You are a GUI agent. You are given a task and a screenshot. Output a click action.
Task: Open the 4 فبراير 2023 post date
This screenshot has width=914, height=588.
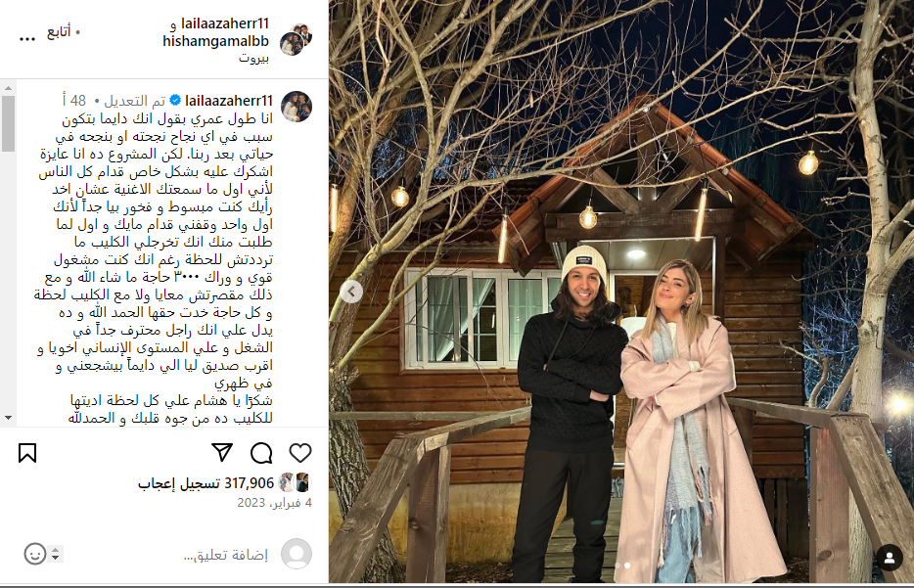tap(275, 502)
